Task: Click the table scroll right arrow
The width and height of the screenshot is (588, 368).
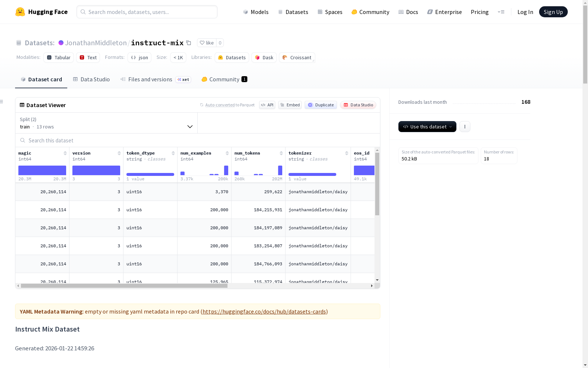Action: [372, 286]
